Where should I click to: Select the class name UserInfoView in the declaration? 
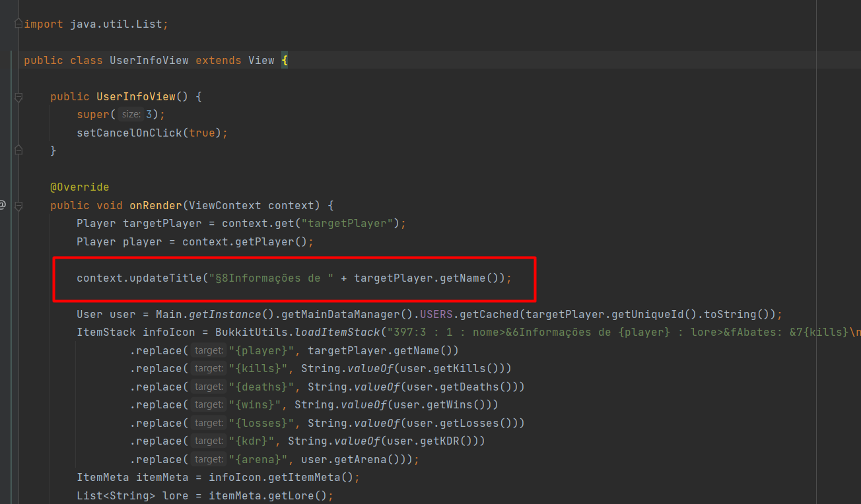tap(149, 60)
